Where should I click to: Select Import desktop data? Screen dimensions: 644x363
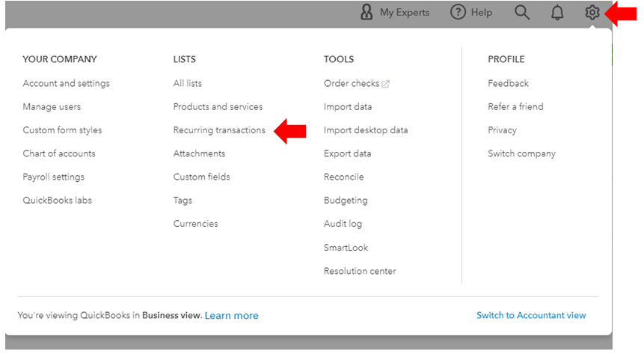pyautogui.click(x=366, y=130)
